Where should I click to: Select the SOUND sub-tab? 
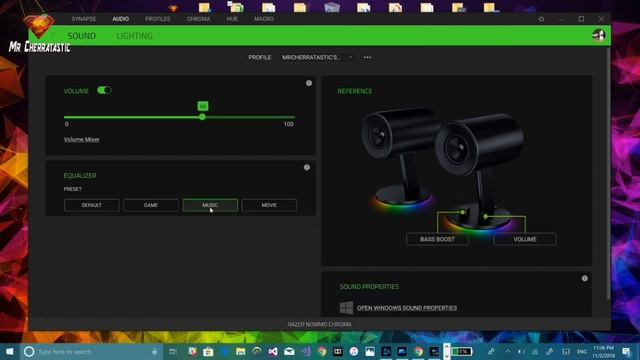81,36
